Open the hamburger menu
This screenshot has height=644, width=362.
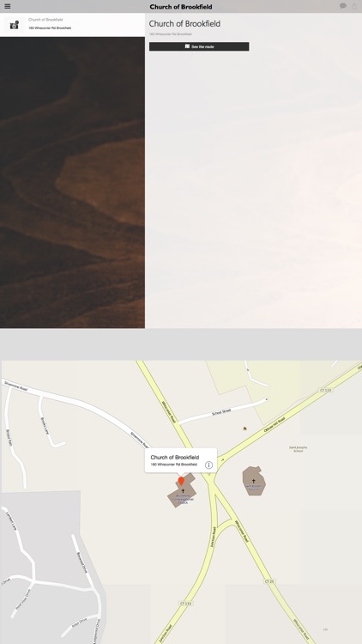tap(7, 6)
